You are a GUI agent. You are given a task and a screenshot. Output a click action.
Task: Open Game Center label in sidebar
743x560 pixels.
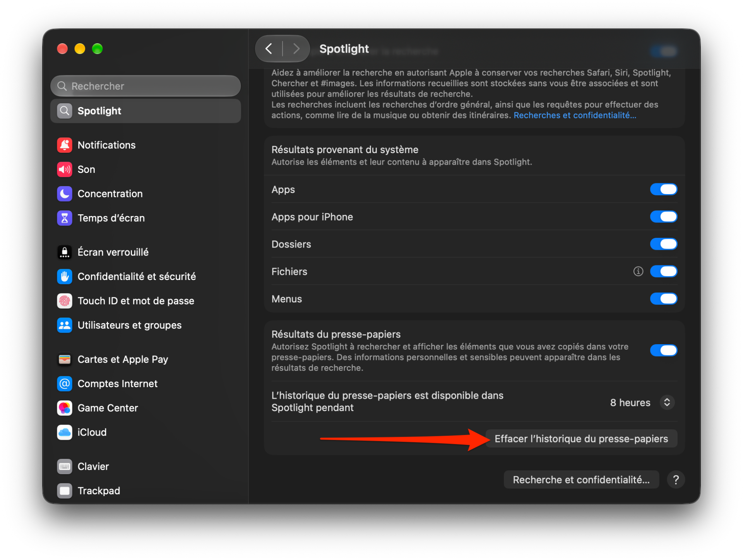click(108, 408)
